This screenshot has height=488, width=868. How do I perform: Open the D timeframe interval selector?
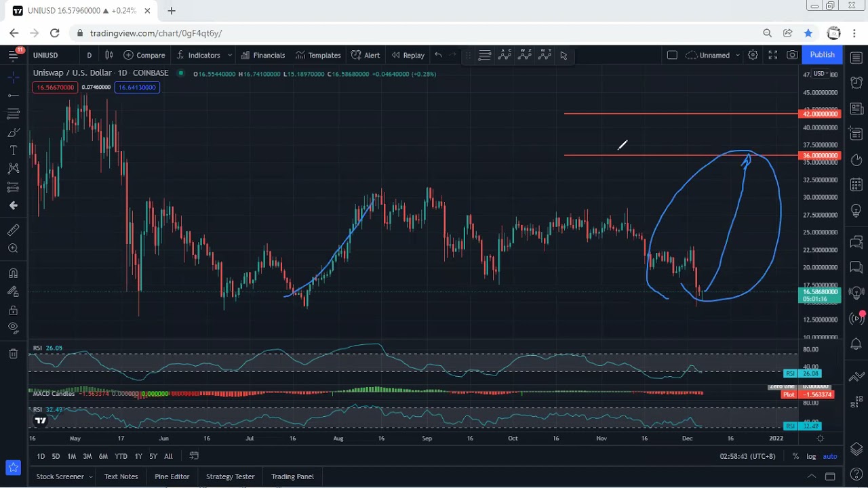coord(89,55)
